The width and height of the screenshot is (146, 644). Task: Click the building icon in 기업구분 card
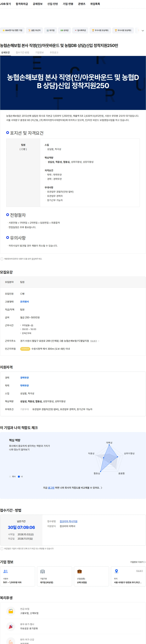click(42, 571)
